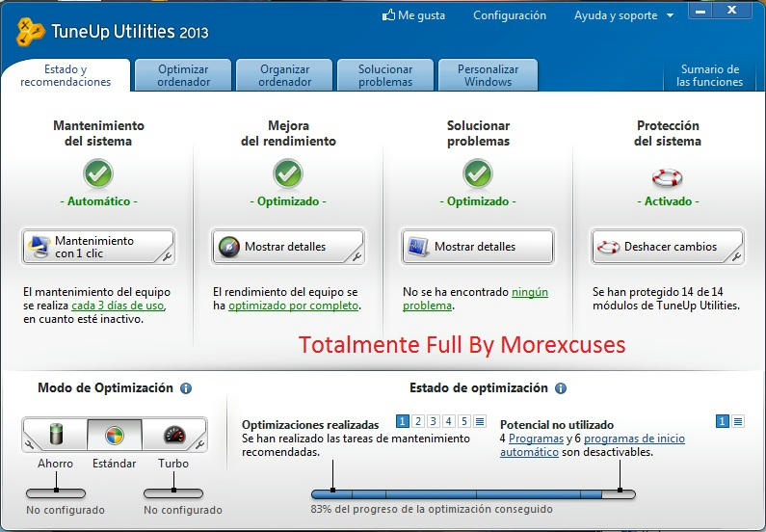
Task: Open the optimizado por completo link
Action: tap(293, 306)
